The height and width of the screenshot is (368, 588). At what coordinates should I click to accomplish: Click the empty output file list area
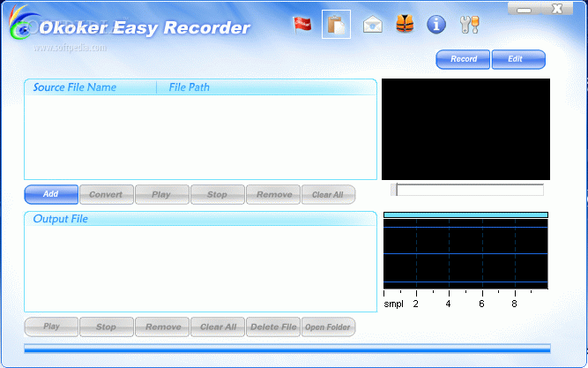pos(201,268)
